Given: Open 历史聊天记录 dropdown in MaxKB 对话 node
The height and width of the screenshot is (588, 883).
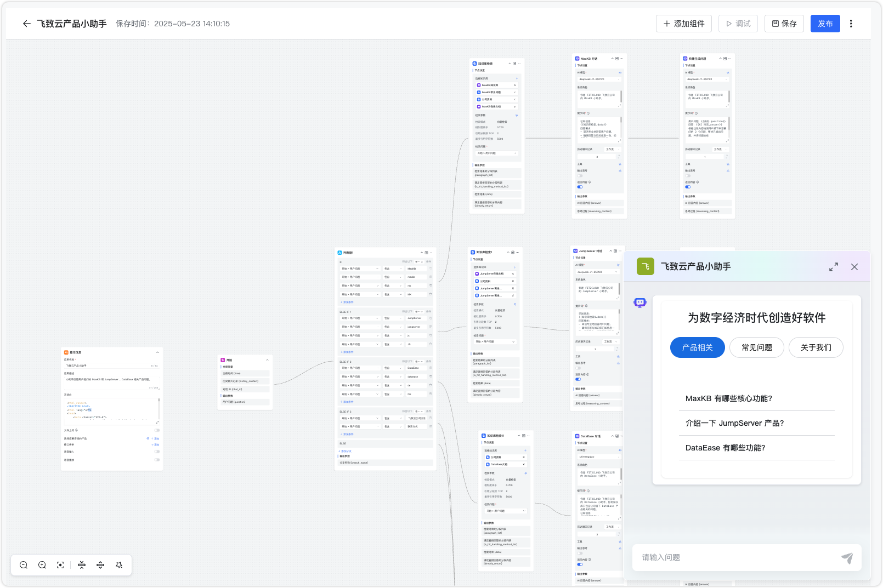Looking at the screenshot, I should [613, 149].
